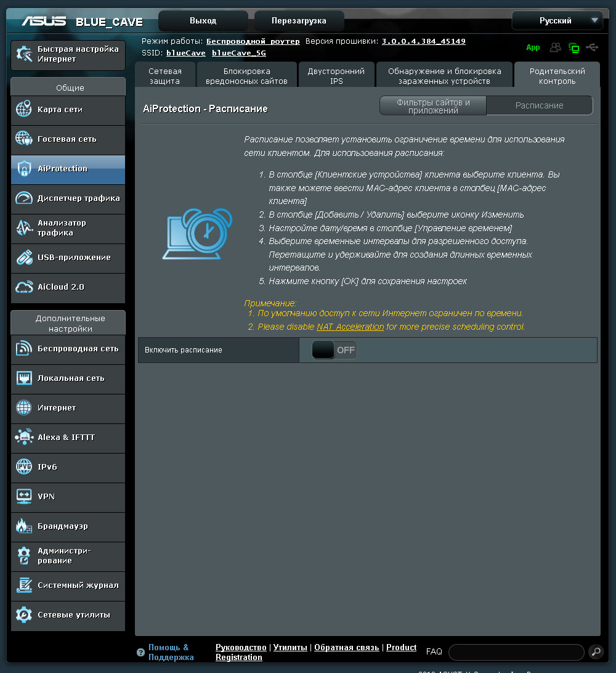Open the Утилиты link in footer
616x673 pixels.
(290, 647)
